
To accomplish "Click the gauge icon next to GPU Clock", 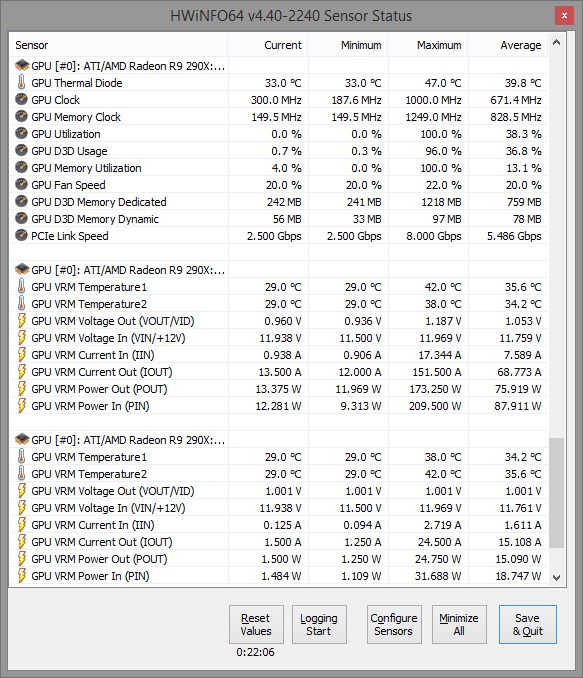I will (21, 99).
